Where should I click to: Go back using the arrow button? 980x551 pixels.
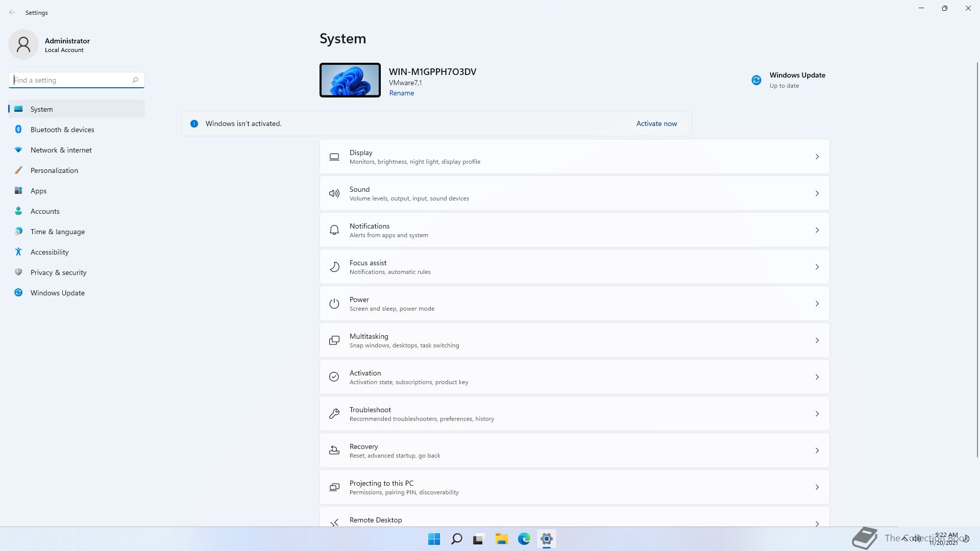[12, 12]
